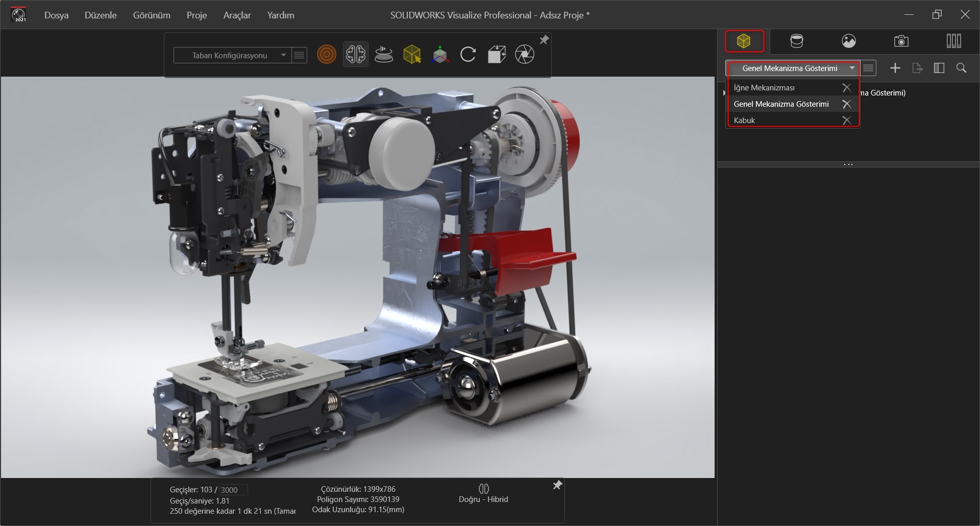Expand the model tree arrow
This screenshot has height=526, width=980.
click(x=724, y=93)
